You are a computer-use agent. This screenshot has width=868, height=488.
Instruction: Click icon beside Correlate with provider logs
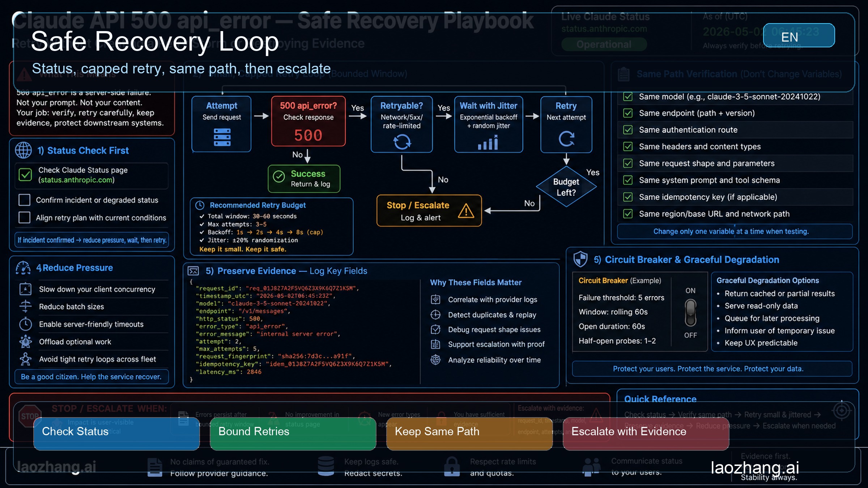[x=435, y=299]
